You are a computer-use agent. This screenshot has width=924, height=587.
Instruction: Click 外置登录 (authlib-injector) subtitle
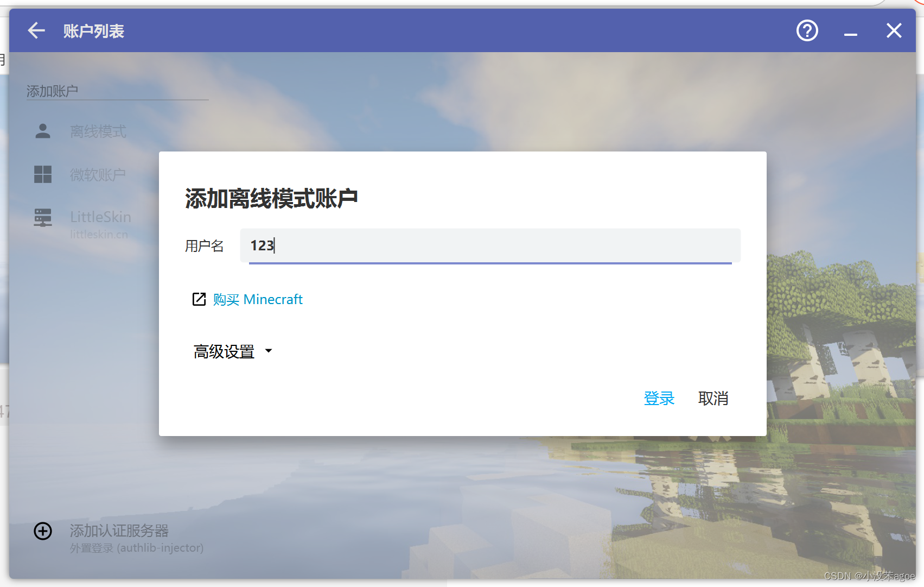coord(137,548)
